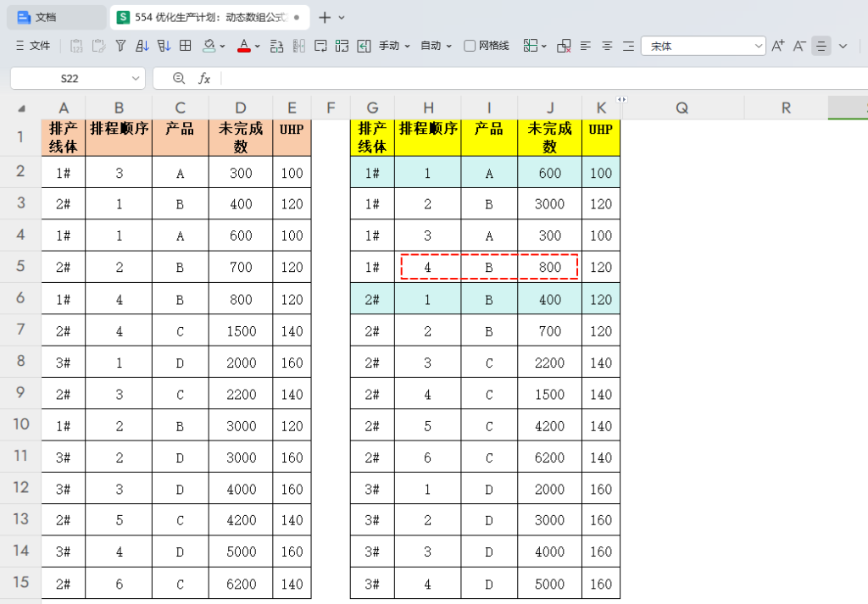Screen dimensions: 868x604
Task: Click the wrap text icon
Action: pos(320,46)
